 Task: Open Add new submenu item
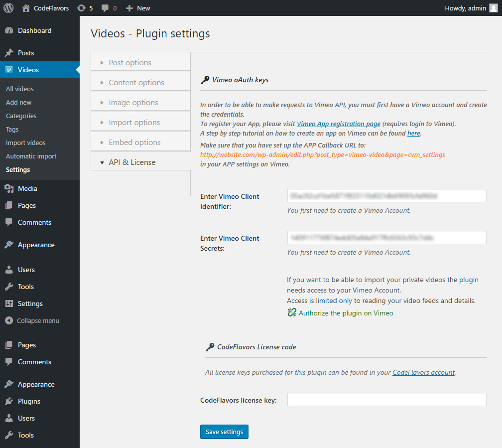(18, 102)
